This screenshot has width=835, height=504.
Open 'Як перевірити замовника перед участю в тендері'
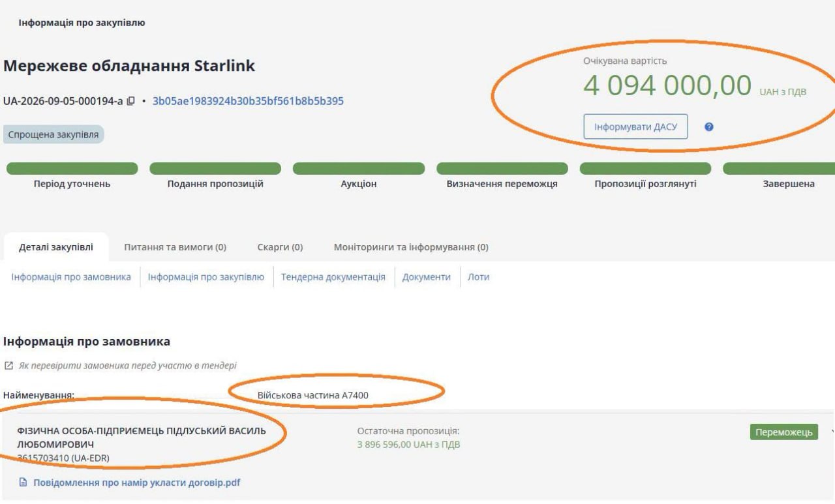pos(128,366)
